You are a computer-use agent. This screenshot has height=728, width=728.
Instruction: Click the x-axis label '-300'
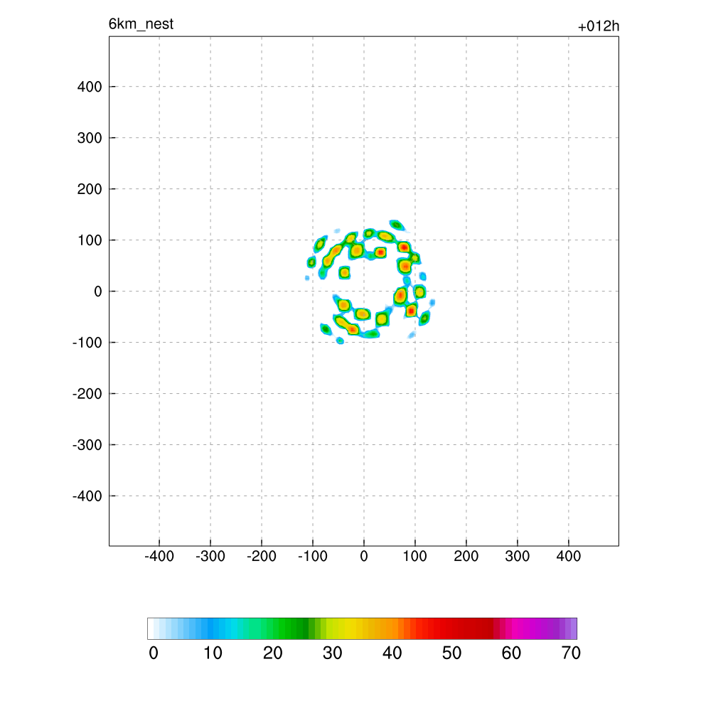click(210, 556)
